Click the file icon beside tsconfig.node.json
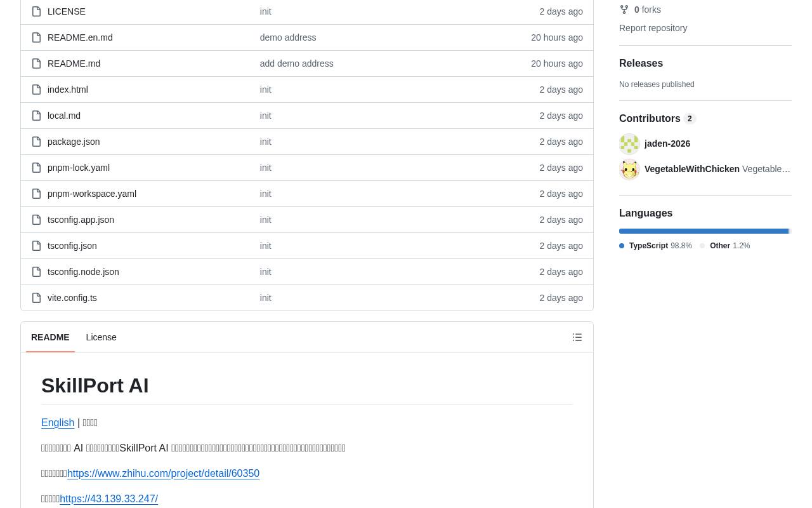The image size is (812, 508). (36, 272)
